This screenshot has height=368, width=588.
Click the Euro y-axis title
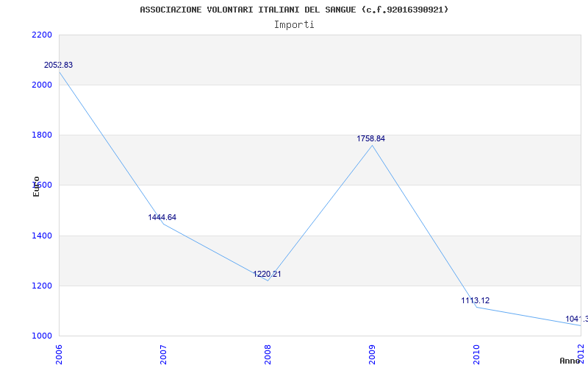pos(36,186)
